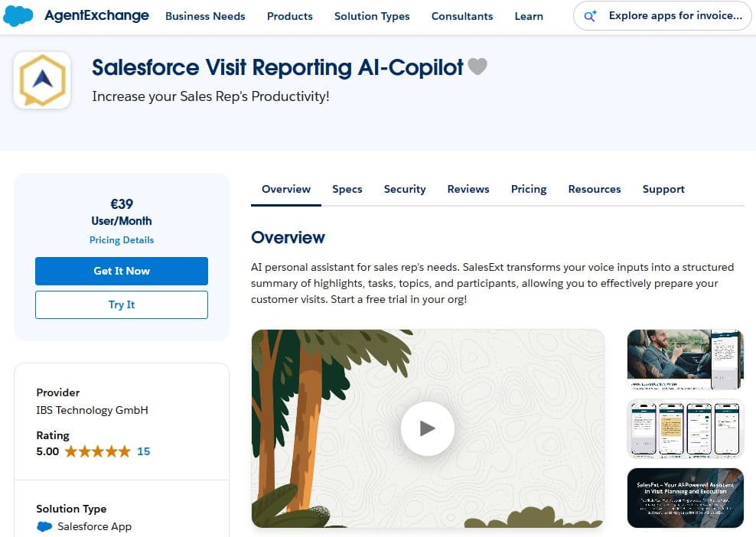Screen dimensions: 756x537
Task: Open the Business Needs menu
Action: click(205, 16)
